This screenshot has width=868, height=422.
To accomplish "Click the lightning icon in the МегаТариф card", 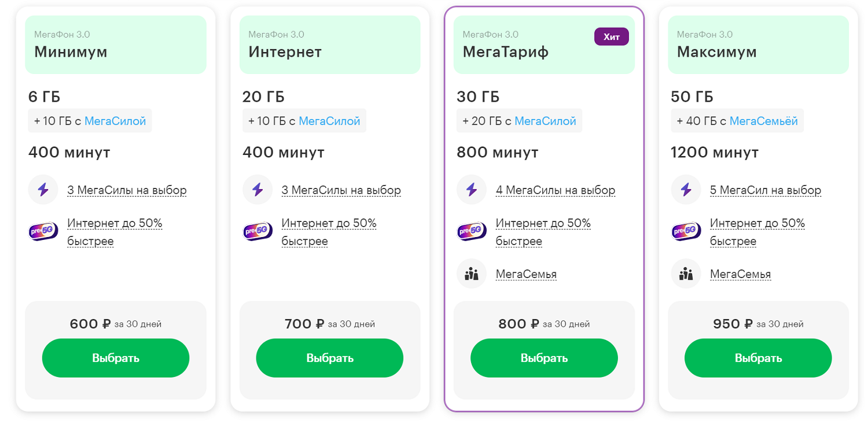I will coord(472,190).
